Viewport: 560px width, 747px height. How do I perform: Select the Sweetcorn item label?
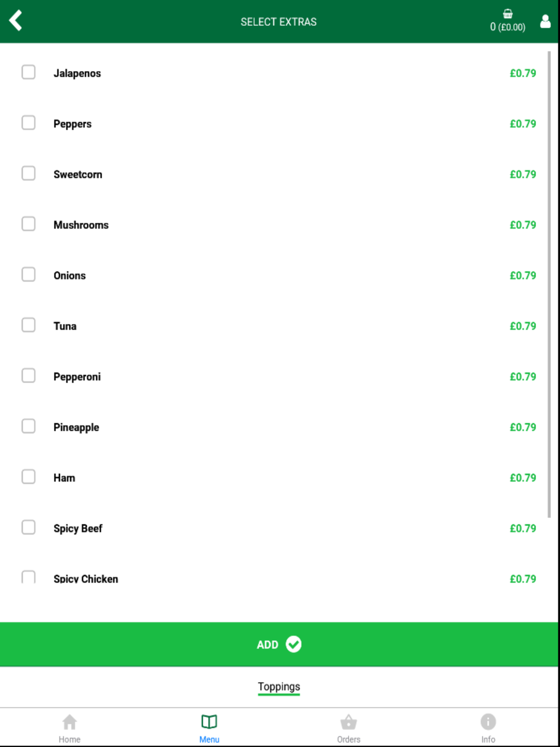coord(78,175)
